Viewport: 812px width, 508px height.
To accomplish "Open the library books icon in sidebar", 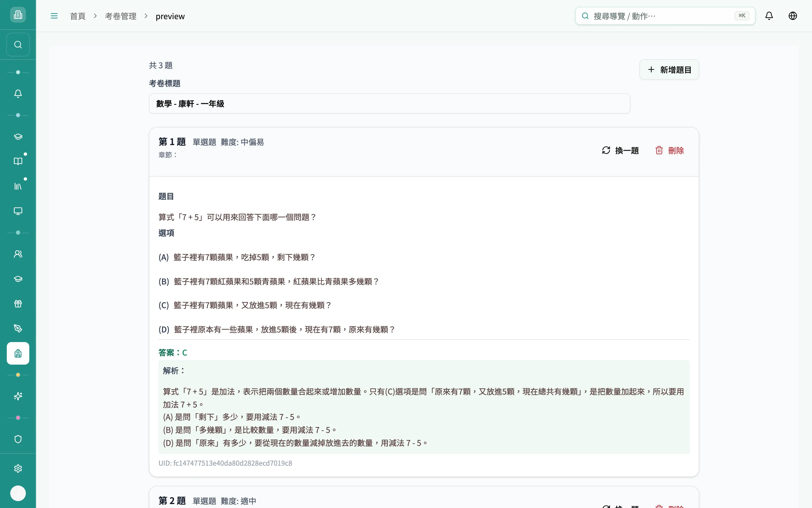I will click(x=18, y=186).
